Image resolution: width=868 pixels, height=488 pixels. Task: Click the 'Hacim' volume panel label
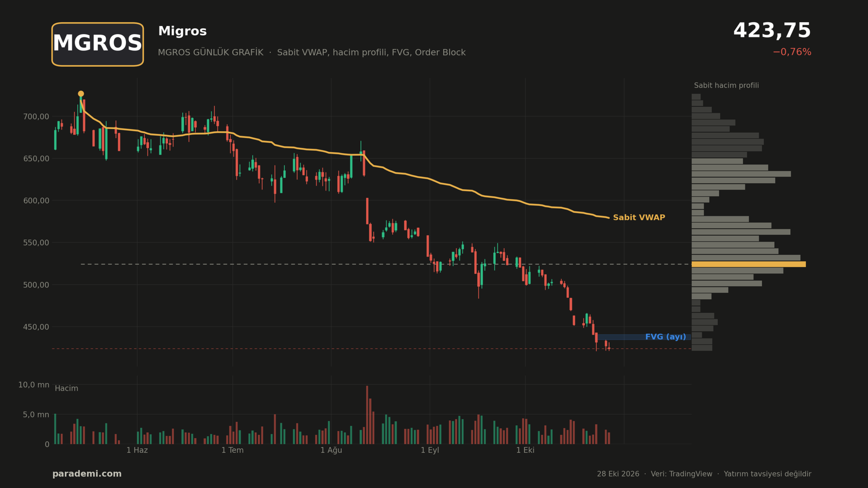tap(66, 388)
